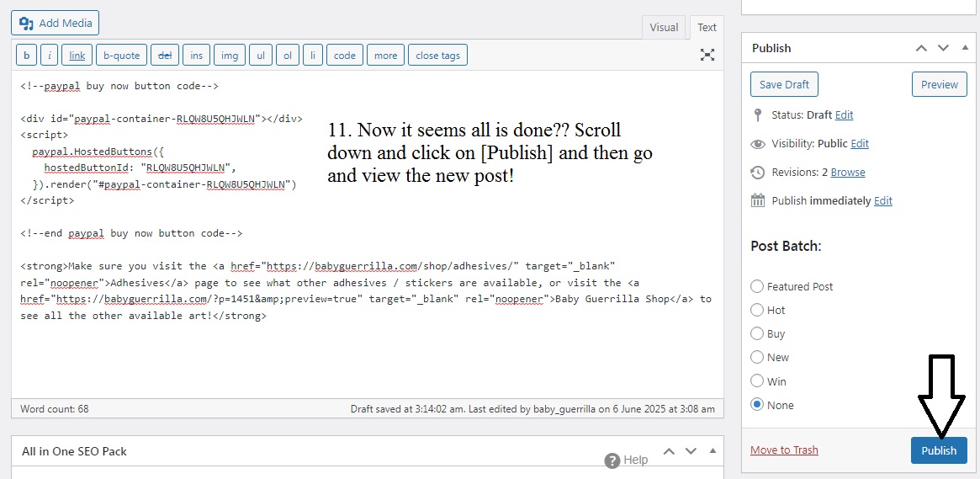Click the Draft saved status message
This screenshot has height=479, width=980.
pos(532,409)
